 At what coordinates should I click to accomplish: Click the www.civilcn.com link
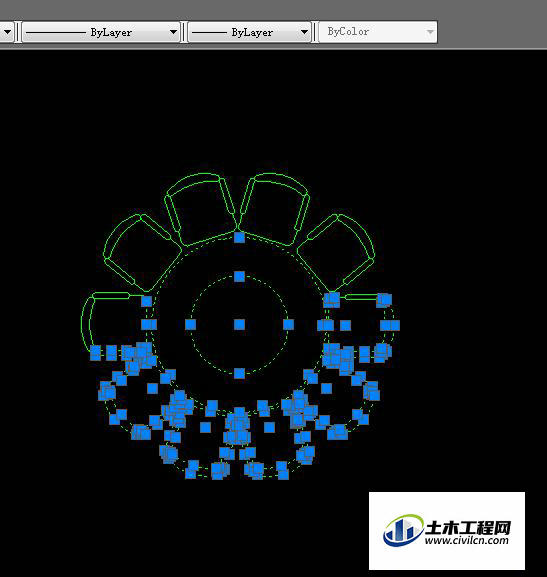(467, 541)
